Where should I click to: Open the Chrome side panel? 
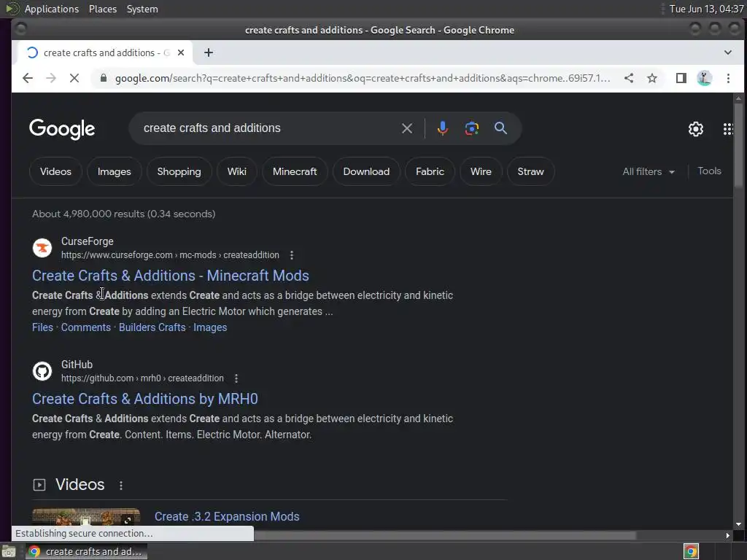point(681,78)
